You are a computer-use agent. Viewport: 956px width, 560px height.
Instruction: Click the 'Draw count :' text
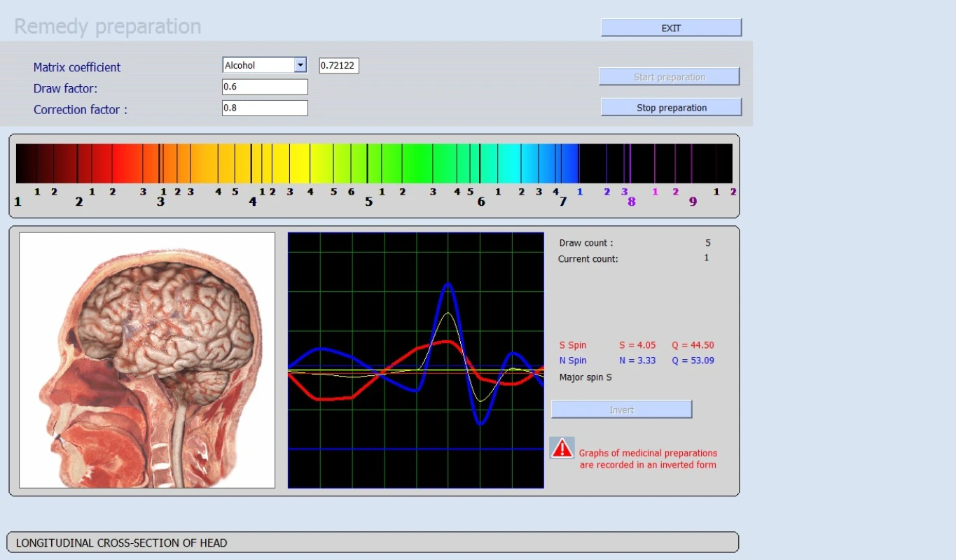[x=586, y=243]
